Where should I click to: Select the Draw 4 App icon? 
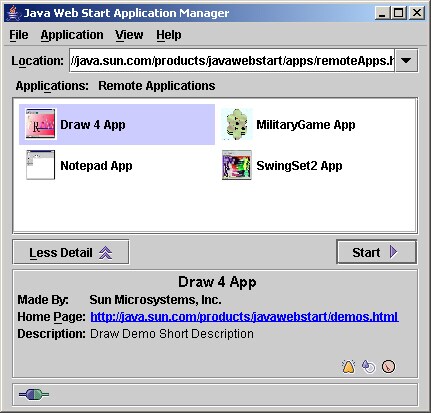pyautogui.click(x=41, y=124)
